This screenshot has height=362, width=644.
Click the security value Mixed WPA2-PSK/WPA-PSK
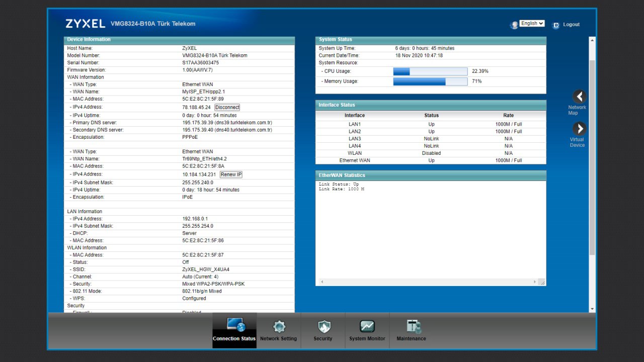click(x=214, y=284)
